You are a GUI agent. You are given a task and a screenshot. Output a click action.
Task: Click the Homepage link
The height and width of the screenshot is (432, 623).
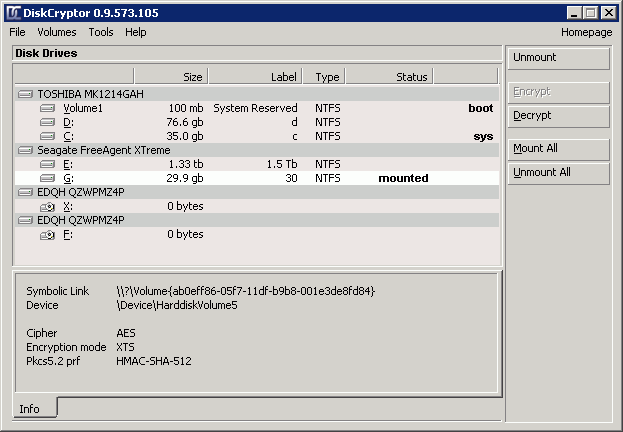tap(586, 32)
